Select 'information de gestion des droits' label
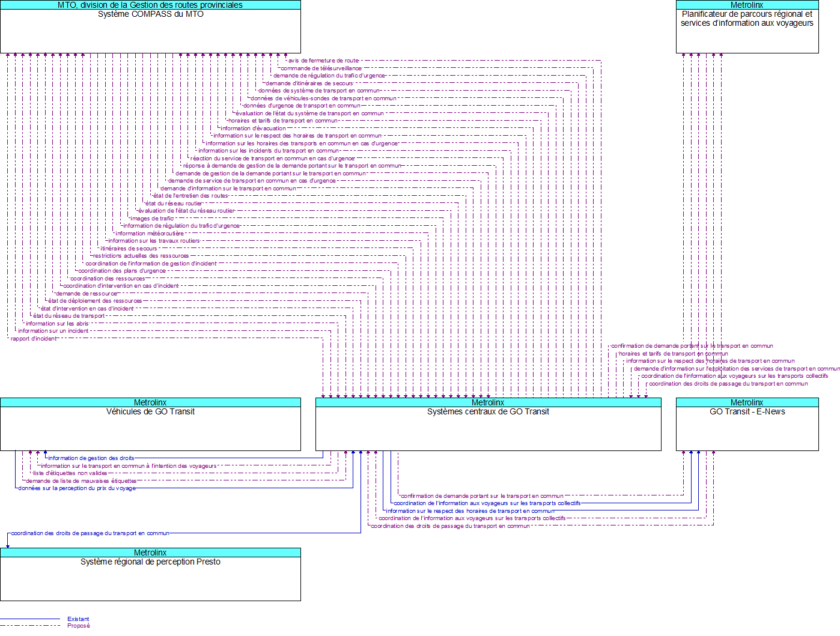This screenshot has height=636, width=840. pos(91,458)
